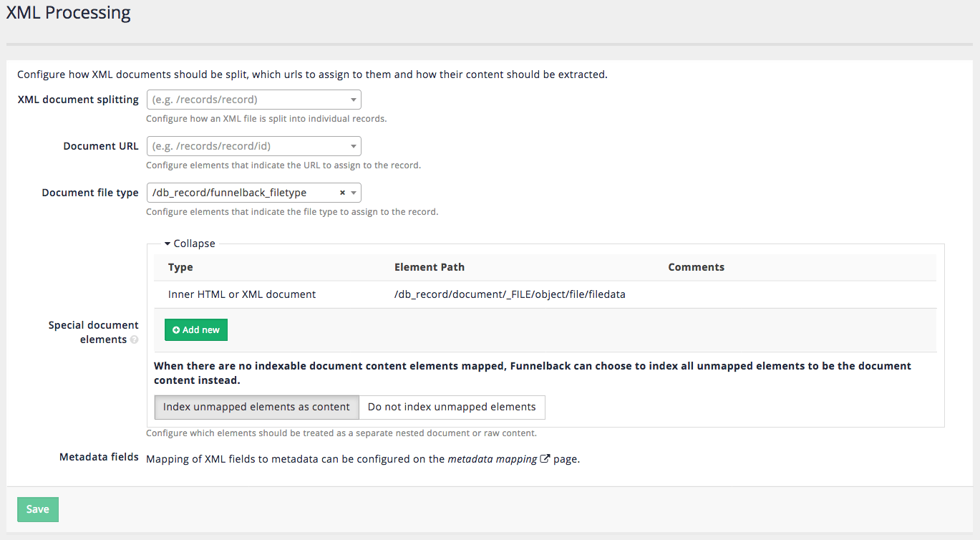
Task: Click the help icon next to Special document elements
Action: 134,339
